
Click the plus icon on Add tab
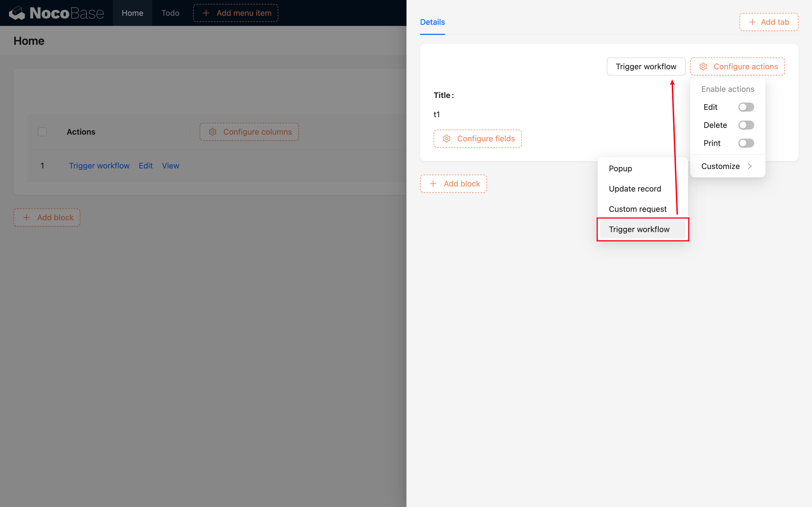752,22
